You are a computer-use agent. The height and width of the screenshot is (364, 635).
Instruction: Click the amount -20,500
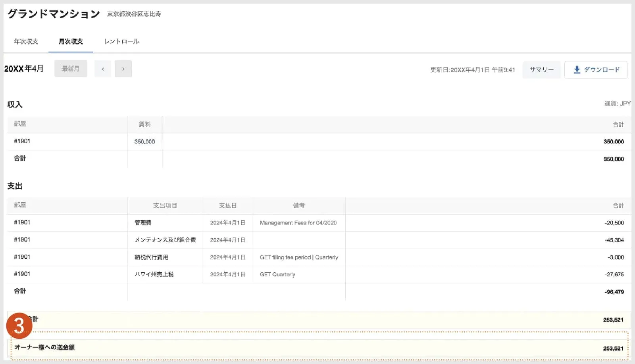pos(614,223)
